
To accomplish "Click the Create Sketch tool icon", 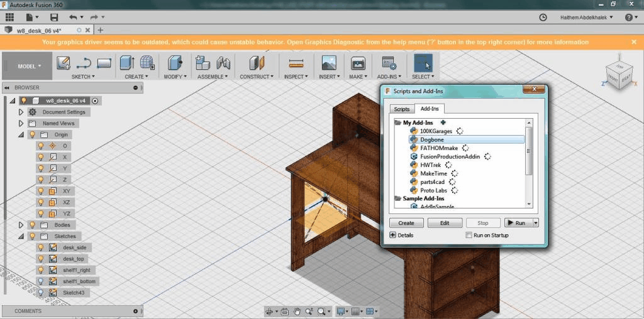I will click(x=64, y=63).
